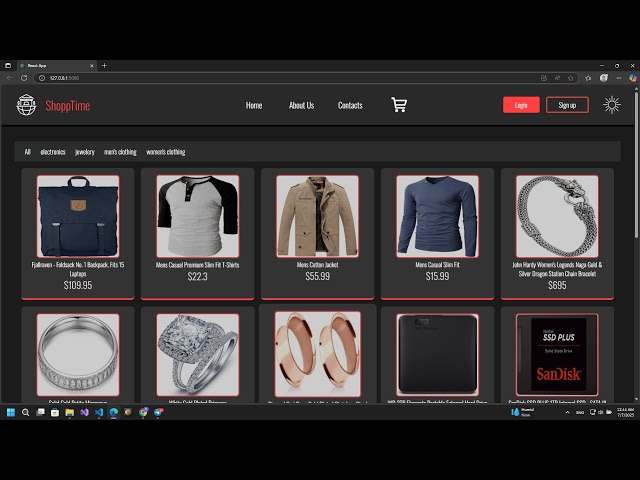
Task: Select the All category filter
Action: (x=27, y=152)
